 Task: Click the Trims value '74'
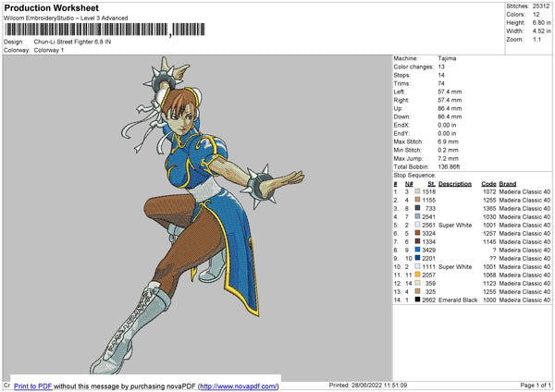click(441, 83)
